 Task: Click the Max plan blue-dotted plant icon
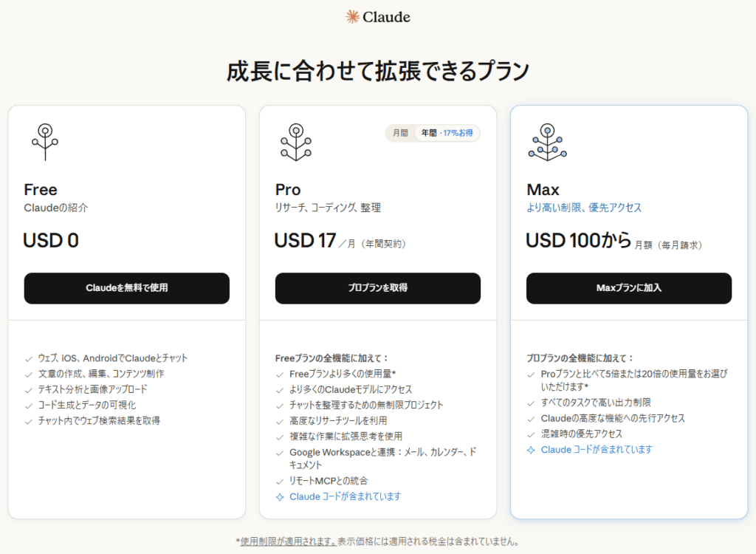[x=547, y=142]
